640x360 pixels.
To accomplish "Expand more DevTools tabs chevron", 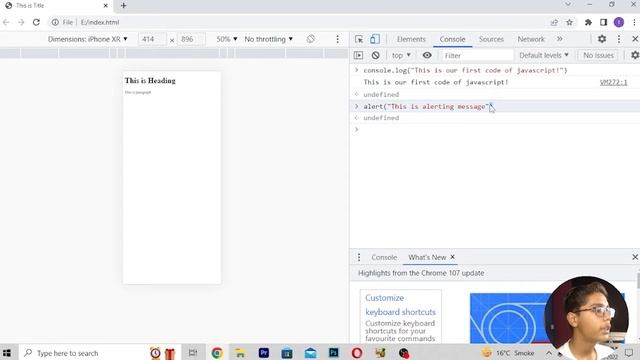I will pos(559,39).
